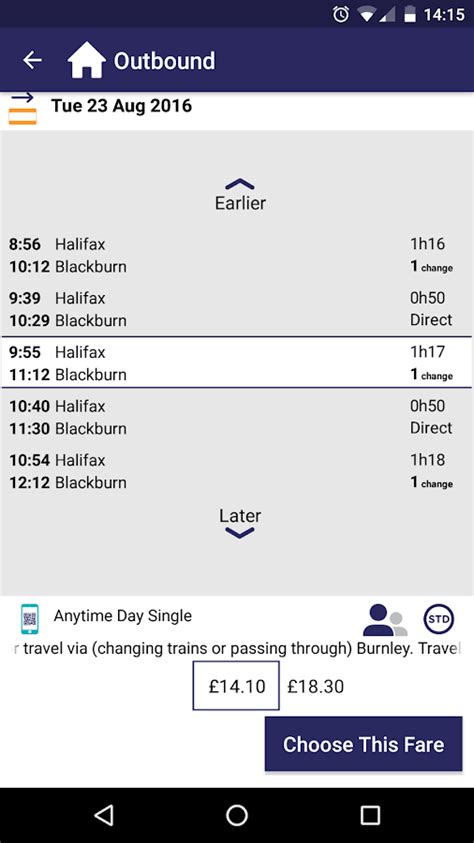Select the 8:56 Halifax departure
The width and height of the screenshot is (474, 843).
click(x=237, y=255)
